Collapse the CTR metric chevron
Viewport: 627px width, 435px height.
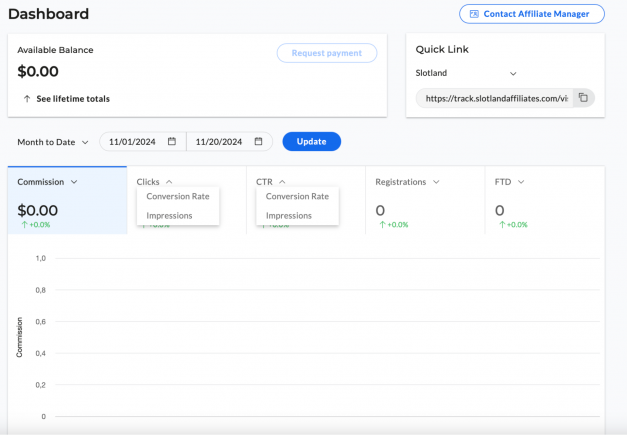coord(282,182)
